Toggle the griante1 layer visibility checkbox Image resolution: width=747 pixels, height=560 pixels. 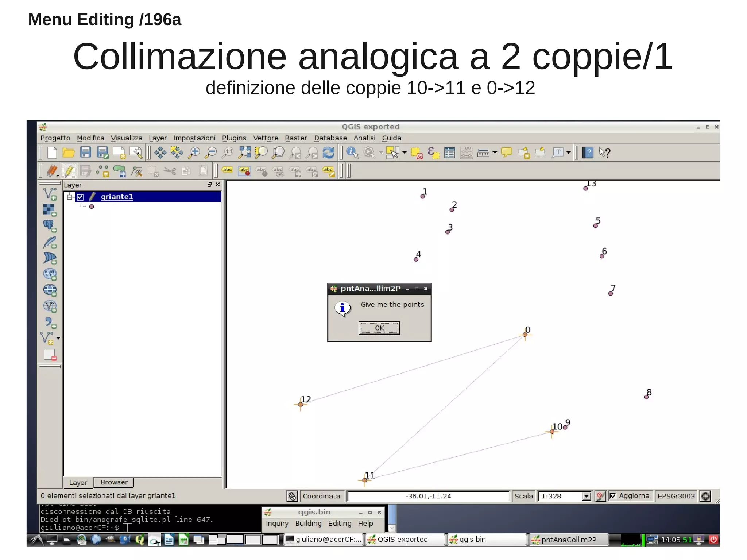point(80,197)
